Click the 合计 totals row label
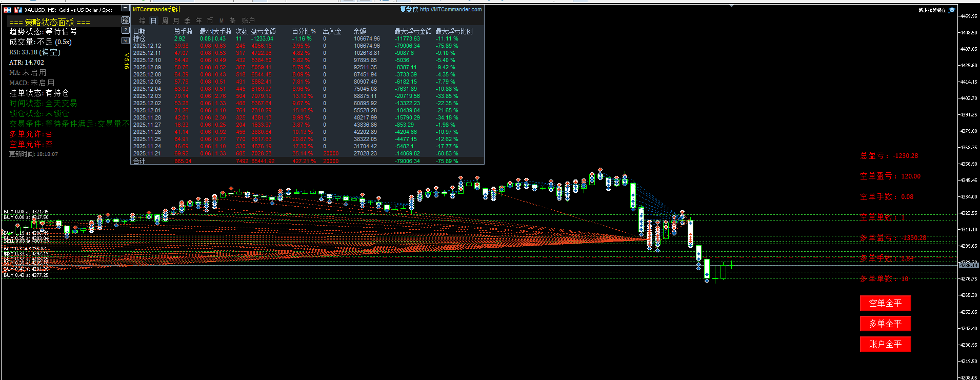The height and width of the screenshot is (380, 980). click(139, 161)
